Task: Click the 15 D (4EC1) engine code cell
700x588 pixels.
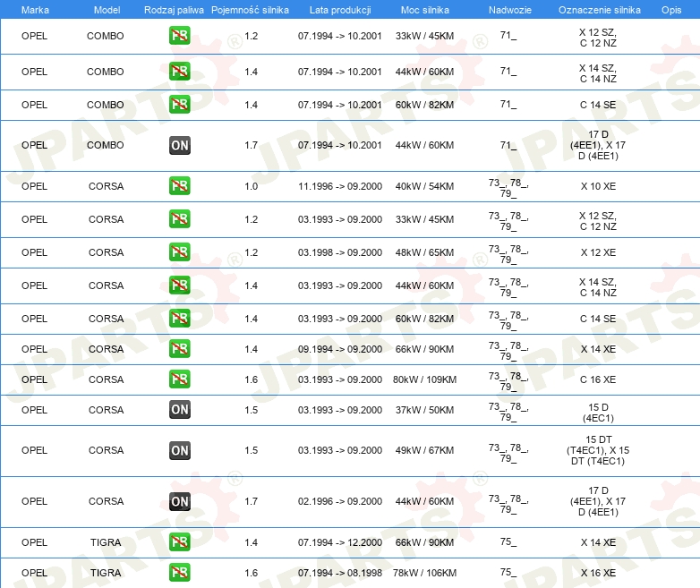Action: (598, 413)
